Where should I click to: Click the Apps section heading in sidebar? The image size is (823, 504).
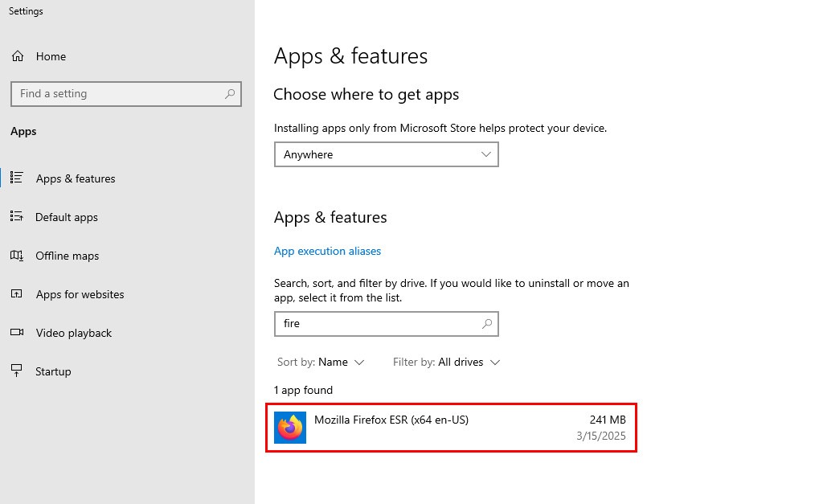(23, 131)
